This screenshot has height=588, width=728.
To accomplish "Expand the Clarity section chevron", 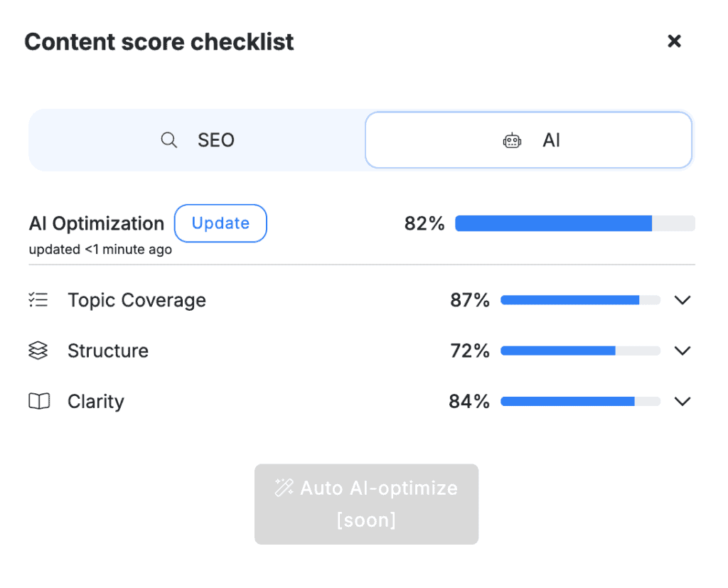I will pos(682,402).
